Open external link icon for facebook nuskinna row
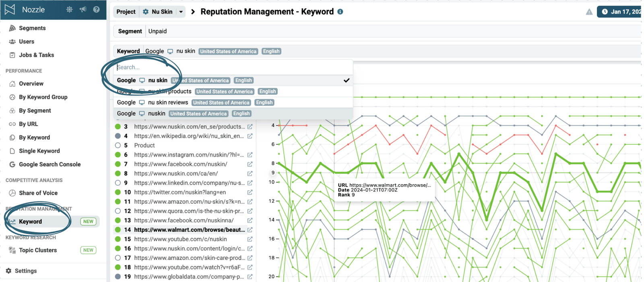Image resolution: width=644 pixels, height=282 pixels. click(250, 220)
